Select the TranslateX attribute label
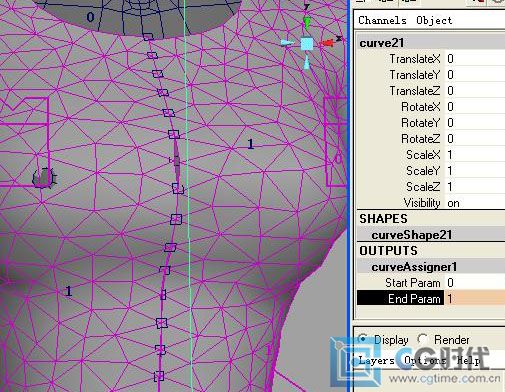This screenshot has width=505, height=392. 415,59
